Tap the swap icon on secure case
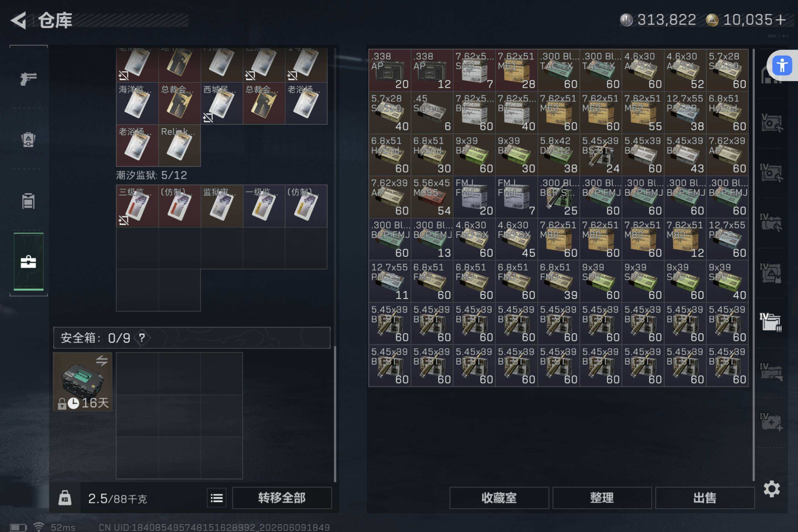 point(101,360)
